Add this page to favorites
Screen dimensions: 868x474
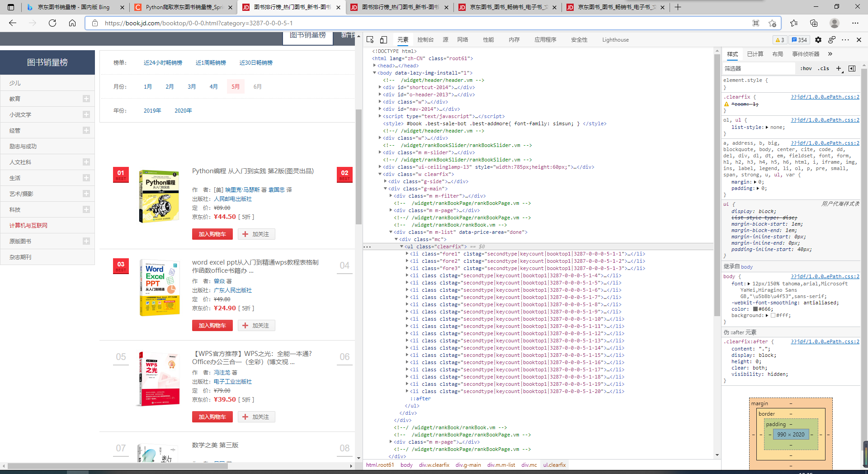772,23
